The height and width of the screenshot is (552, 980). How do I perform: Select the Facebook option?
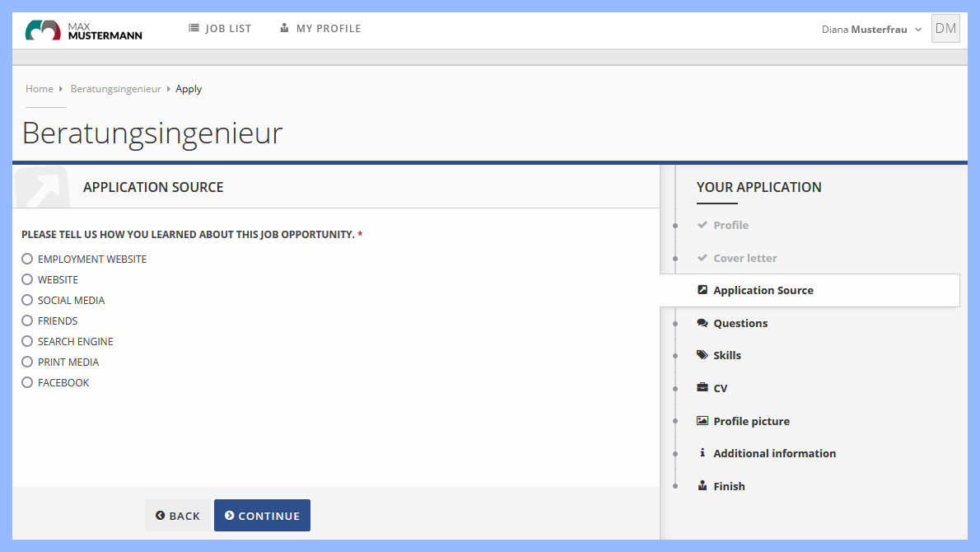click(x=27, y=382)
